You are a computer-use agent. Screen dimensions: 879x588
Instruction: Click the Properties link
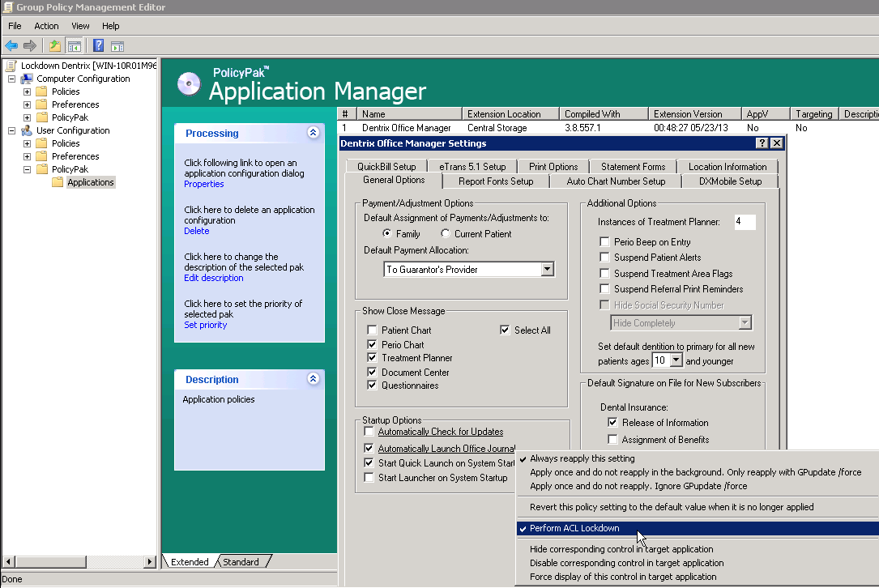click(x=203, y=184)
